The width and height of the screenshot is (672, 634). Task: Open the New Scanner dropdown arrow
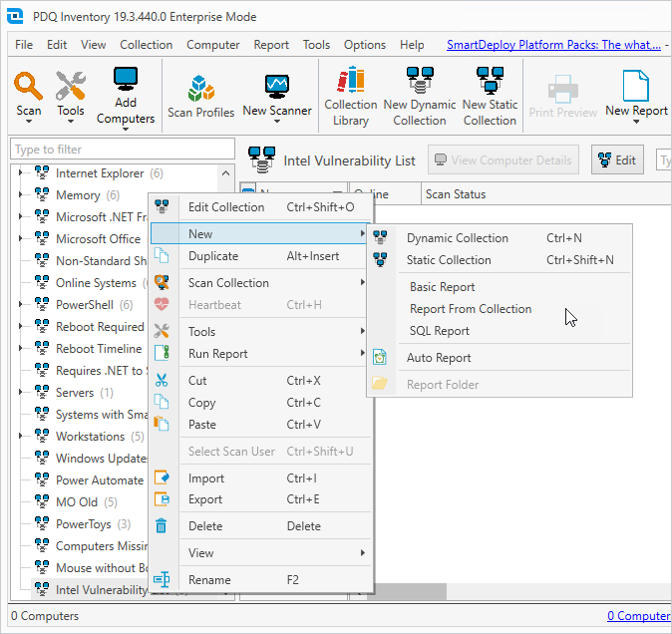(277, 122)
